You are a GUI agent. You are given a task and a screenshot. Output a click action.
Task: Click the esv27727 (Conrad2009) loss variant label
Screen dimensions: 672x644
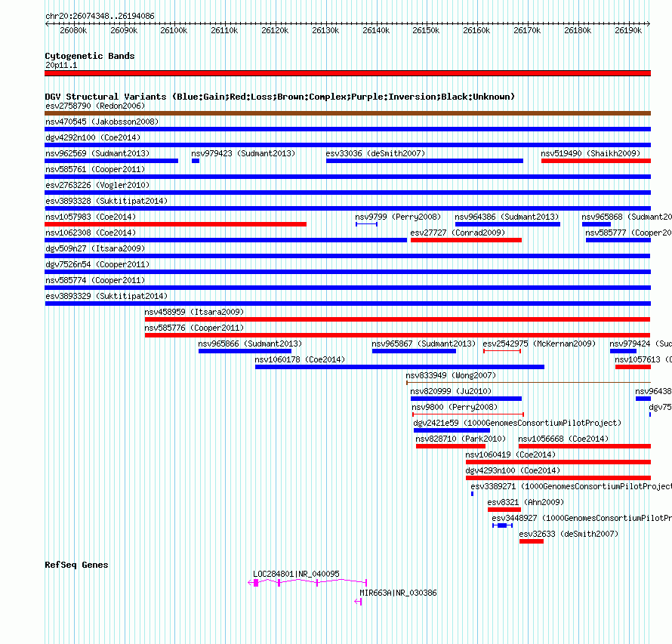pyautogui.click(x=458, y=233)
